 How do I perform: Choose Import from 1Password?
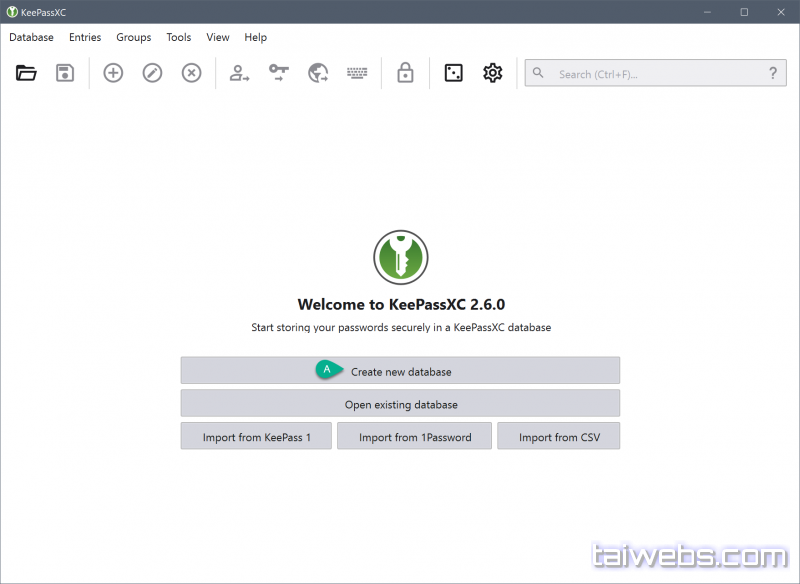click(x=414, y=436)
